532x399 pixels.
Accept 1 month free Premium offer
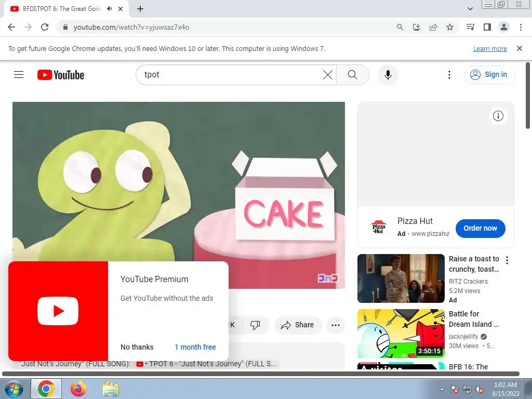point(195,347)
